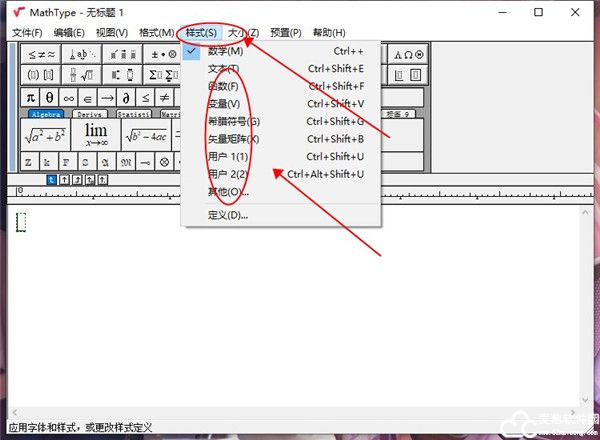Screen dimensions: 600x440
Task: Insert the theta symbol
Action: [50, 97]
